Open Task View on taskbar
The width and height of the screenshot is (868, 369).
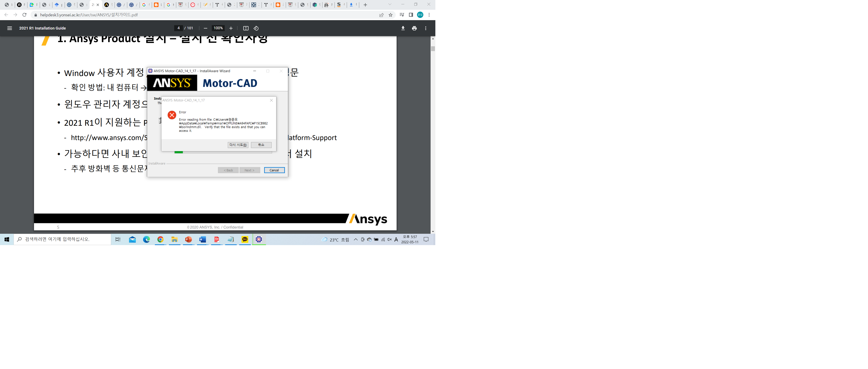point(118,239)
